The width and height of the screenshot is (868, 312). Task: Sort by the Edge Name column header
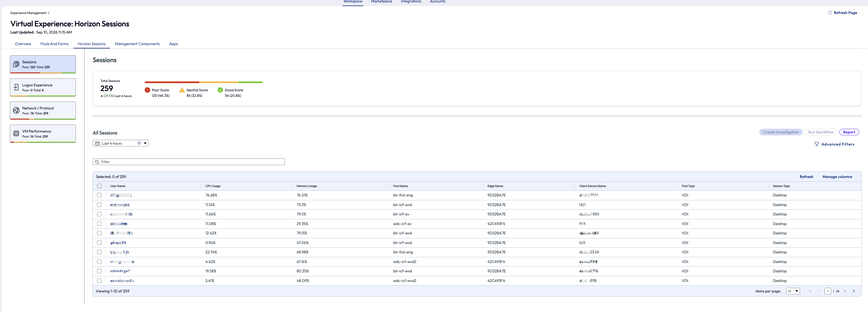point(495,186)
